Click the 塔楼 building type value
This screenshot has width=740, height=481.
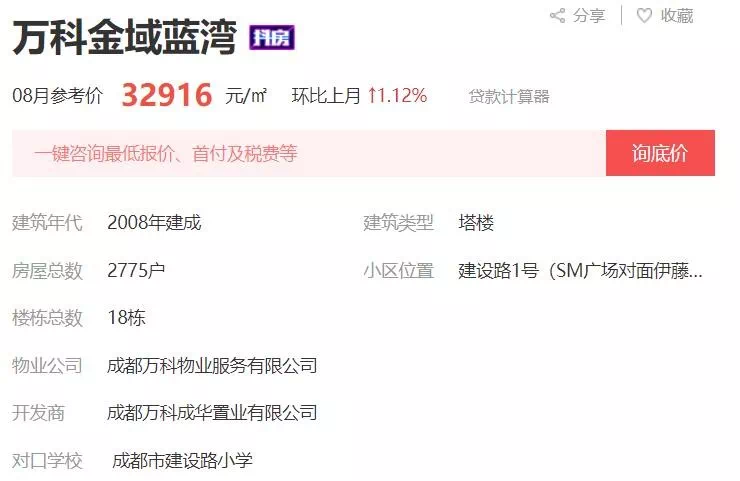click(x=476, y=222)
